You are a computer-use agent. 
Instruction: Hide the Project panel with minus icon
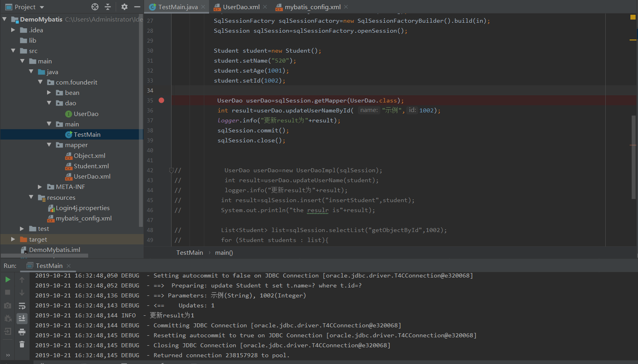[x=137, y=7]
